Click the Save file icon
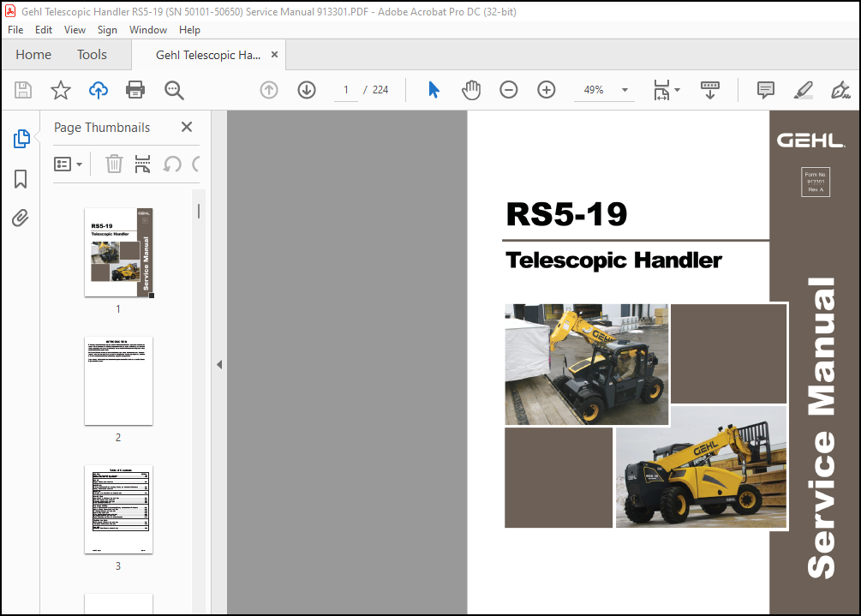This screenshot has height=616, width=861. point(23,90)
